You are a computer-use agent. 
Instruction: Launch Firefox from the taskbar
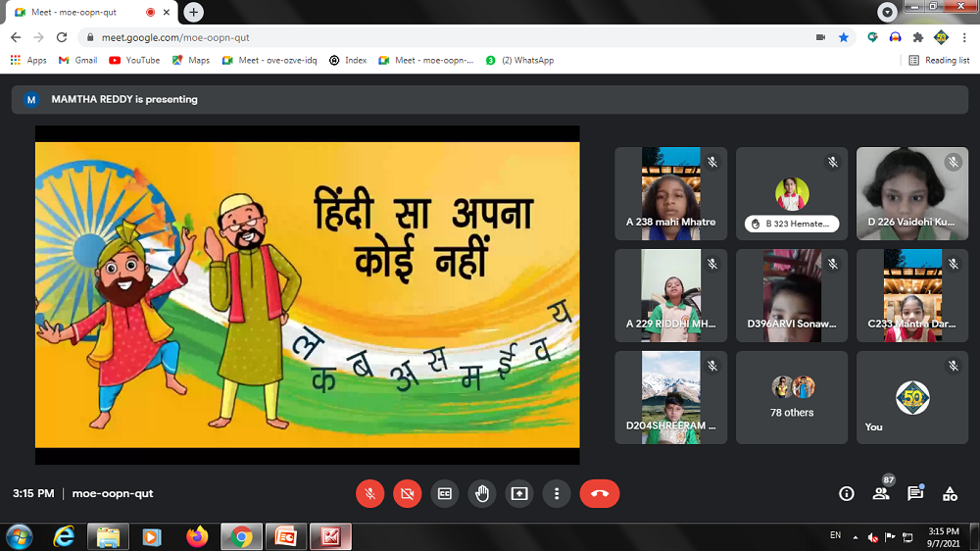pyautogui.click(x=197, y=537)
